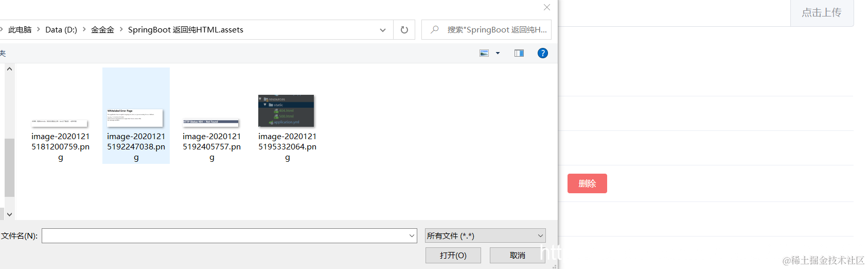Open the 所有文件 (*.*) file type dropdown
Screen dimensions: 868x269
(485, 236)
